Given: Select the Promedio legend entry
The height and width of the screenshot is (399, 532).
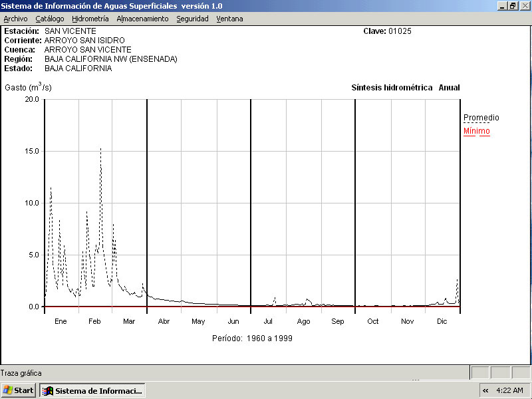Looking at the screenshot, I should [x=481, y=118].
